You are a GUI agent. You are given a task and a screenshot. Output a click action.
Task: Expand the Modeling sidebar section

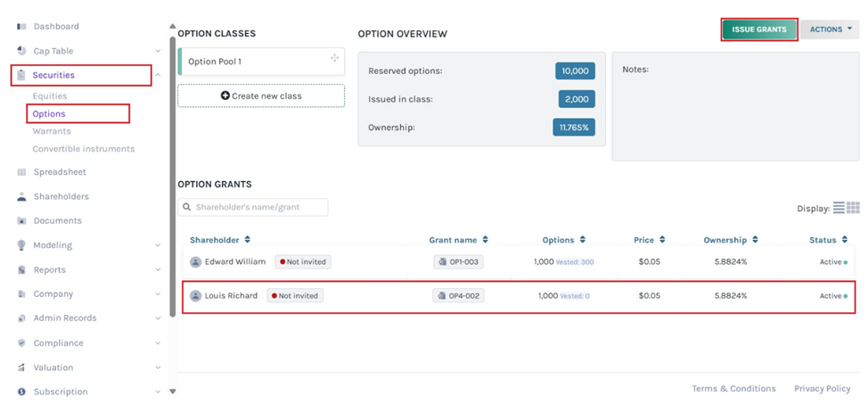click(158, 245)
